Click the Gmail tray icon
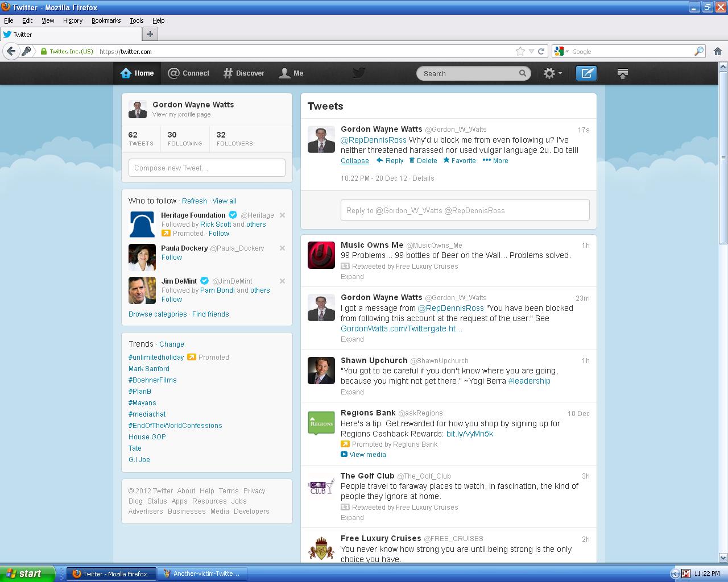 pyautogui.click(x=686, y=573)
